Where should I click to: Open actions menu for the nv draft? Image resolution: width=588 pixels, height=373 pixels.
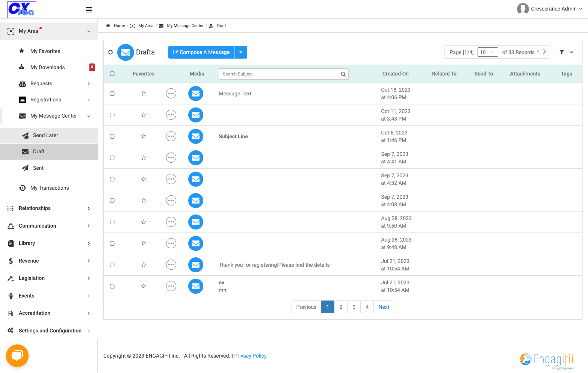point(171,286)
